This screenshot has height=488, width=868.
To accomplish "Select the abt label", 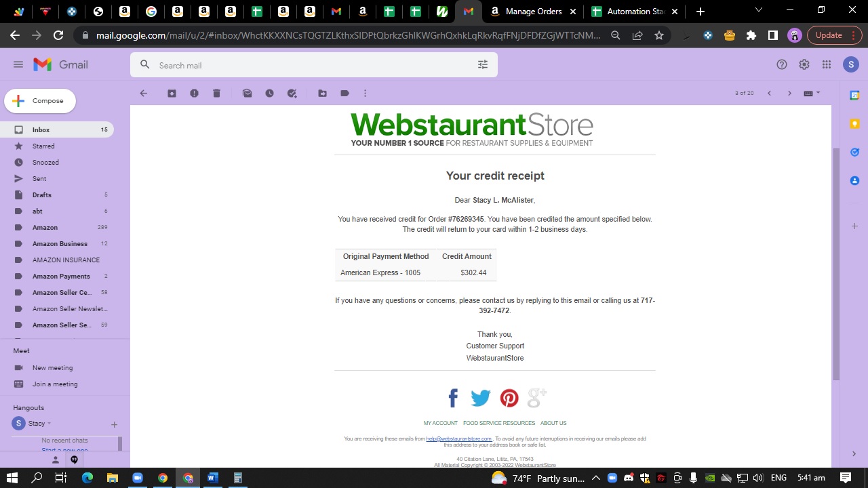I will [57, 211].
